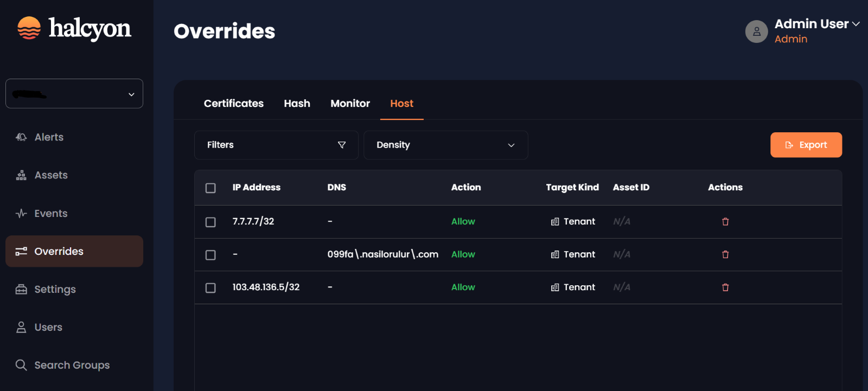
Task: Click N/A asset ID in nasilorulur row
Action: (622, 254)
